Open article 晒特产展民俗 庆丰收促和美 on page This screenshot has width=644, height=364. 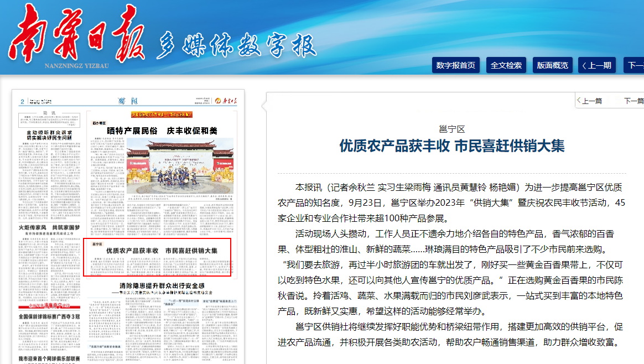click(162, 131)
